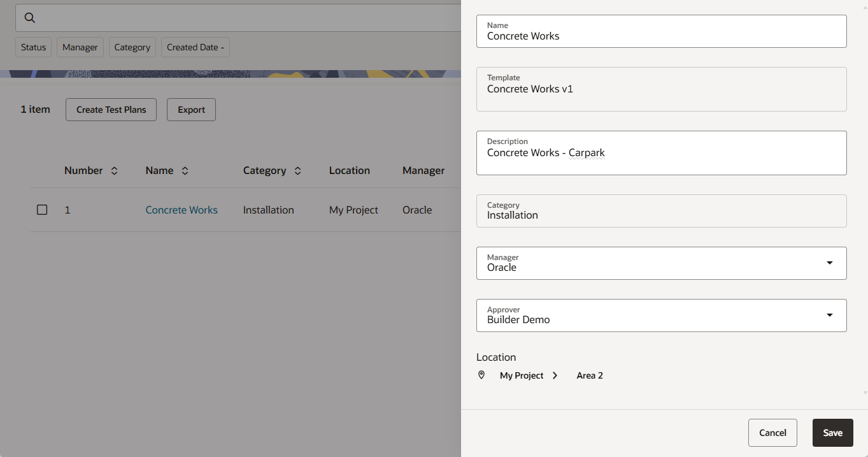This screenshot has width=868, height=457.
Task: Click chevron after My Project breadcrumb
Action: tap(555, 375)
